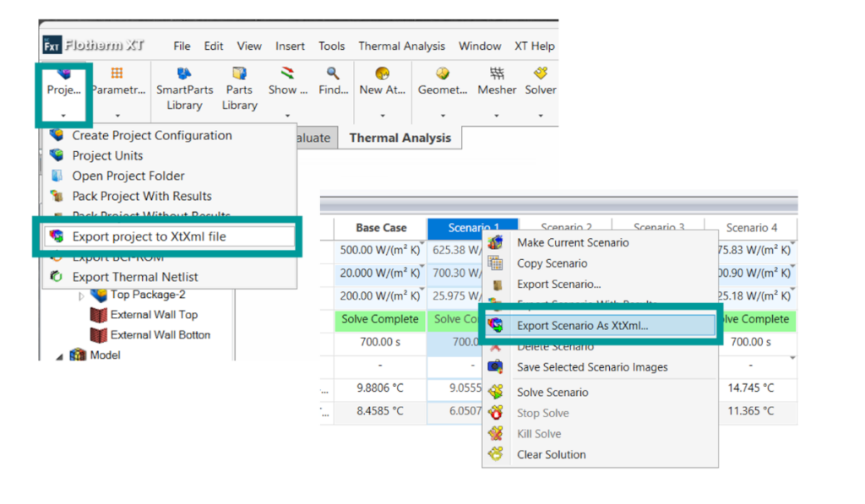Click the Base Case 500.00 W/(m² K) cell
This screenshot has width=865, height=504.
click(380, 250)
